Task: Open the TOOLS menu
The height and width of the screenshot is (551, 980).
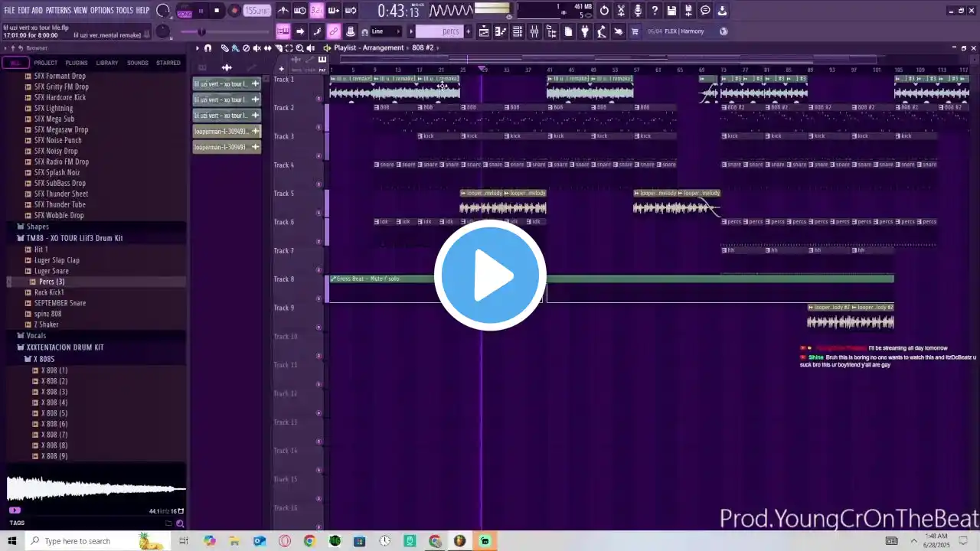Action: coord(125,11)
